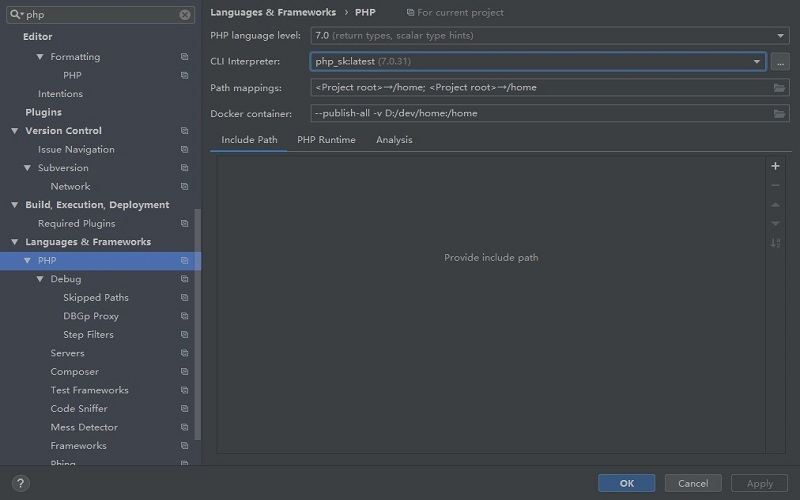Screen dimensions: 800x500
Task: Open the CLI Interpreter browse ellipsis button
Action: point(780,62)
